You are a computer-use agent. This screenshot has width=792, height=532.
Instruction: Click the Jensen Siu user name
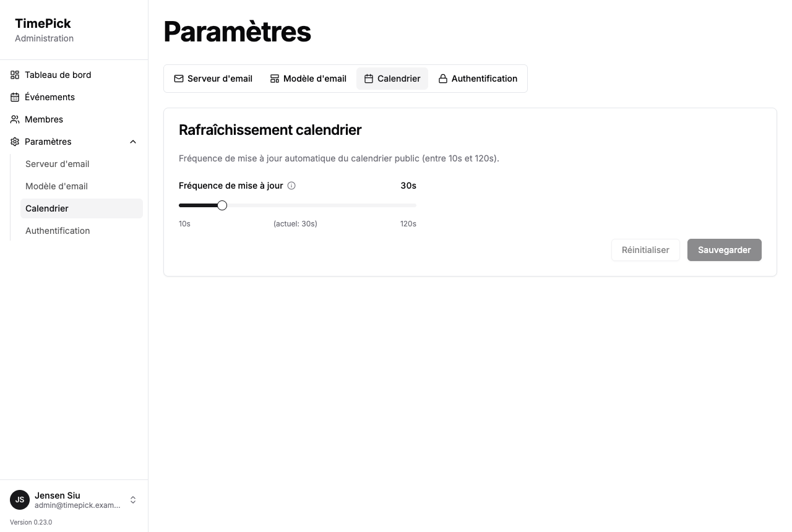pos(58,496)
